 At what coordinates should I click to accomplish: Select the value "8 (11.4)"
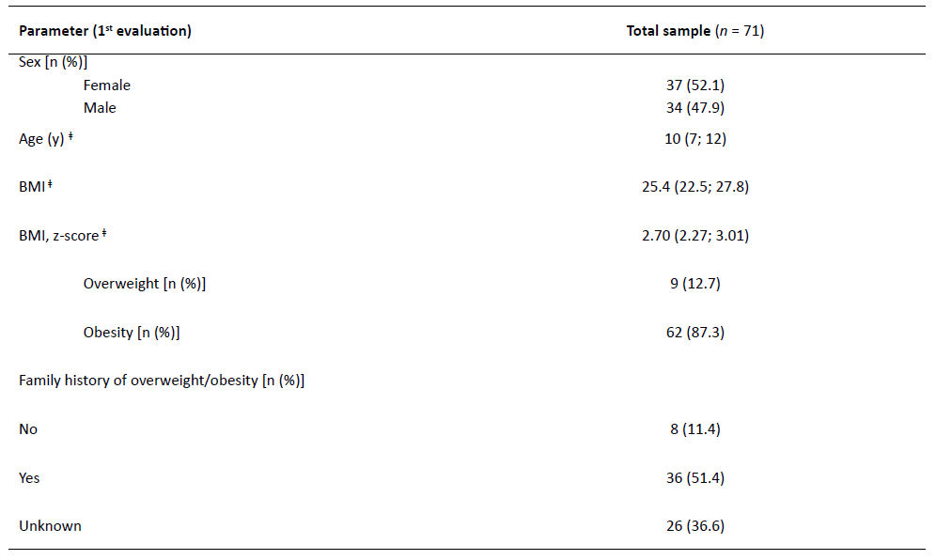click(x=694, y=429)
